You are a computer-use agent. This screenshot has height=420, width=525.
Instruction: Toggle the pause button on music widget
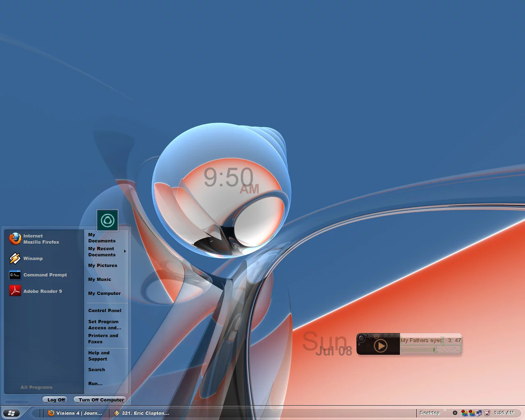point(377,336)
